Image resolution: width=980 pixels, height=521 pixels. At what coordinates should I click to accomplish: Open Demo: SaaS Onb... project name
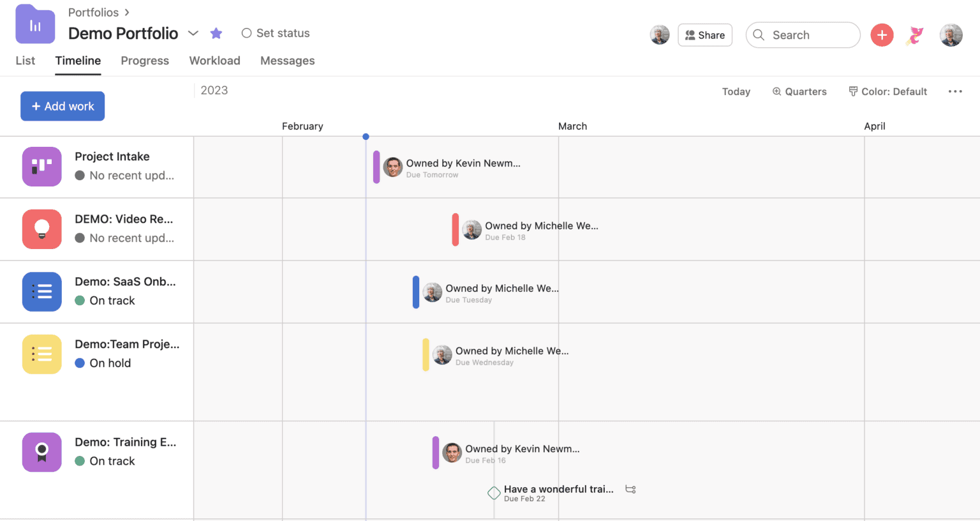125,282
